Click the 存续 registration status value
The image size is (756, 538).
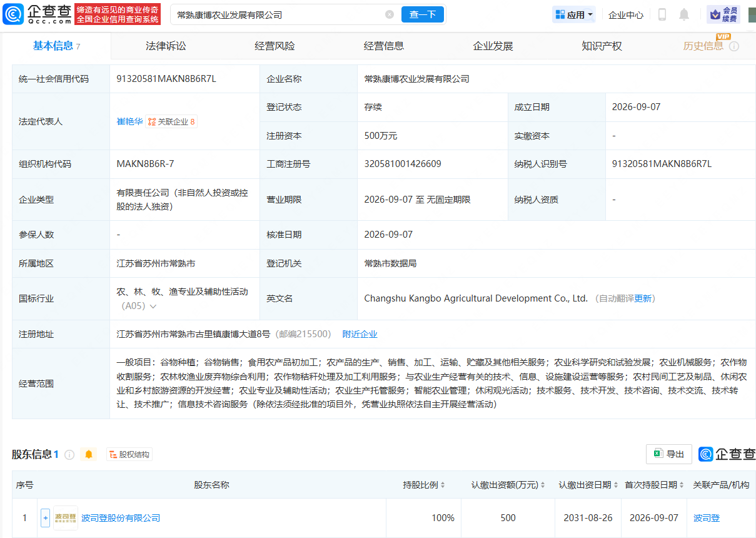click(373, 107)
